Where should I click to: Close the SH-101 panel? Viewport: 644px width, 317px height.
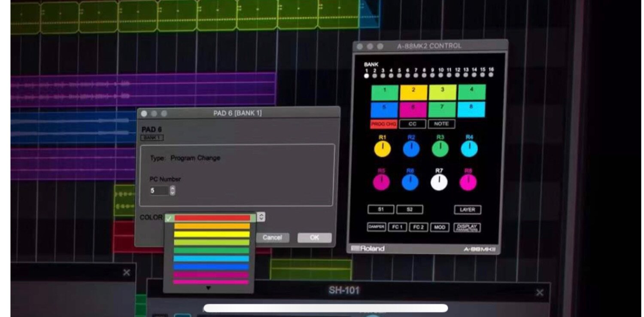(540, 293)
